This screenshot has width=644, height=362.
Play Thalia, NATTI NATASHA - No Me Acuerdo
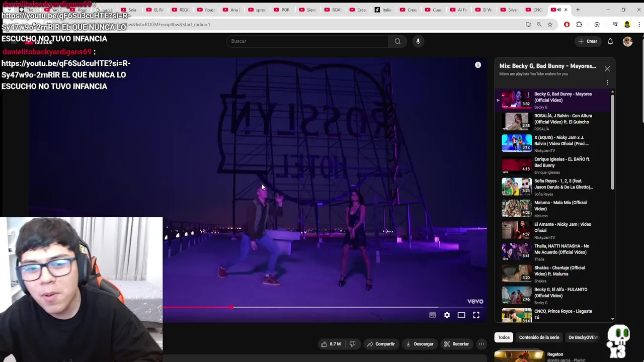pos(553,252)
